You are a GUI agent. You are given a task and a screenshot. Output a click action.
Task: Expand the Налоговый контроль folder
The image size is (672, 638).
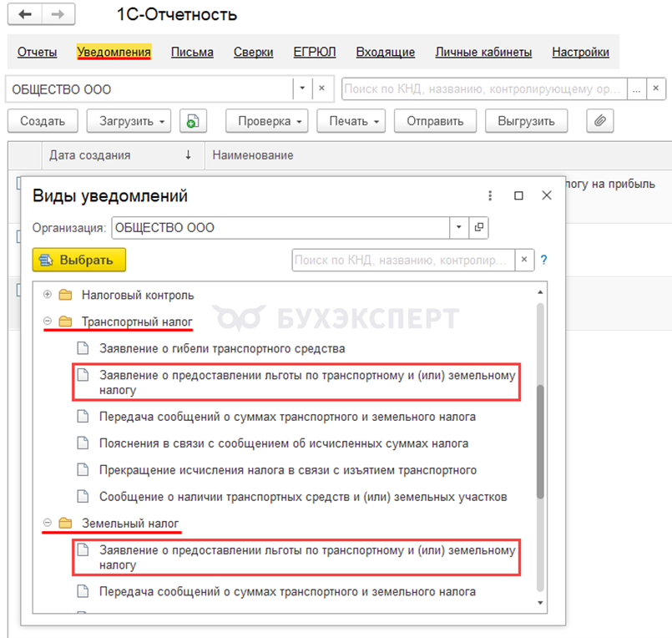48,295
